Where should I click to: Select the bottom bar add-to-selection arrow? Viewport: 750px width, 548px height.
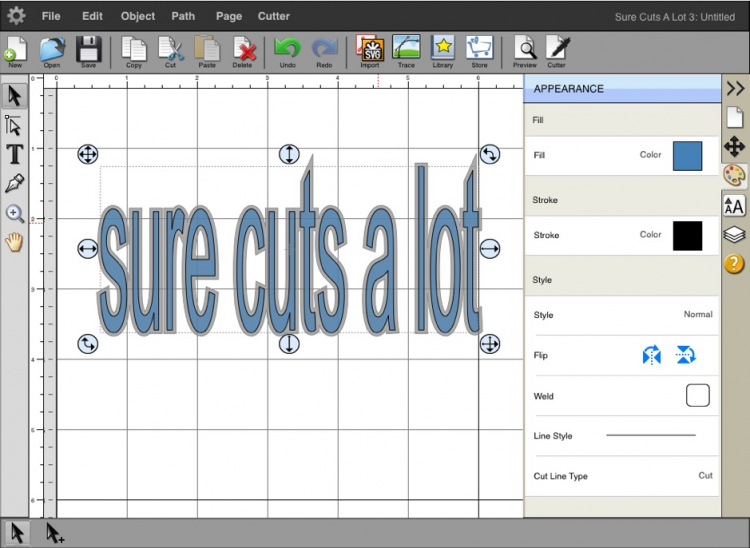coord(54,533)
